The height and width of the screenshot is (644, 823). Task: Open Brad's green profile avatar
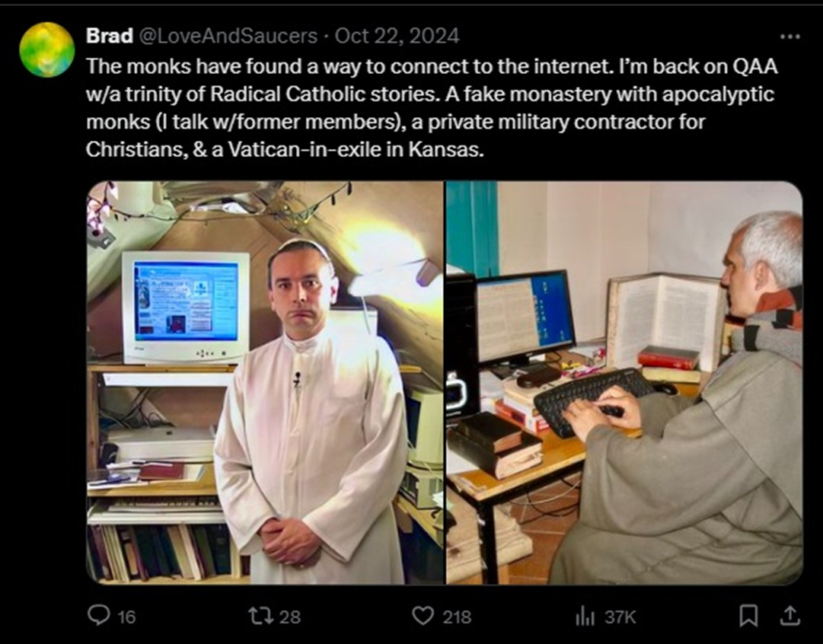[46, 50]
